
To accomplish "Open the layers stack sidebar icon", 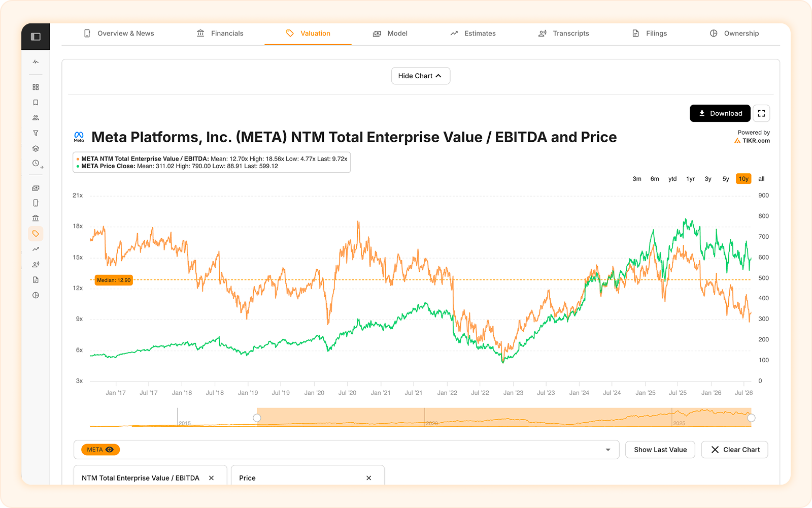I will tap(36, 149).
